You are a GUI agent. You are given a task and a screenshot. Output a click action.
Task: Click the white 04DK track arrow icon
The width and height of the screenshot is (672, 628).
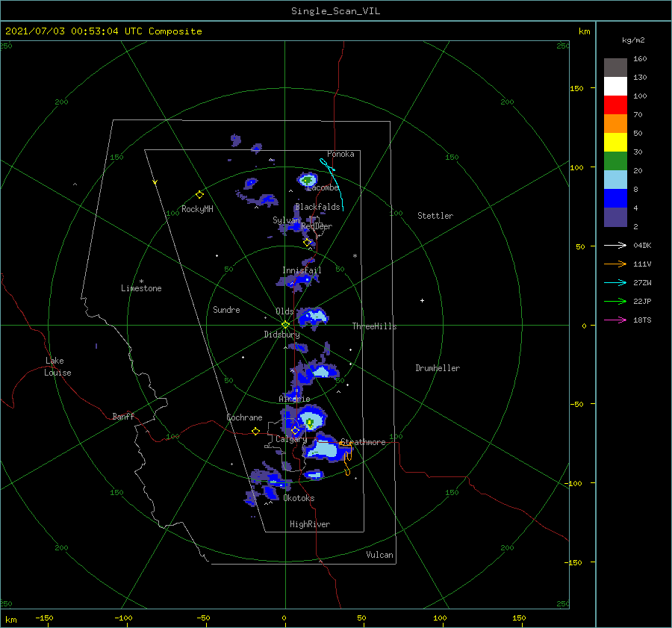[x=615, y=245]
